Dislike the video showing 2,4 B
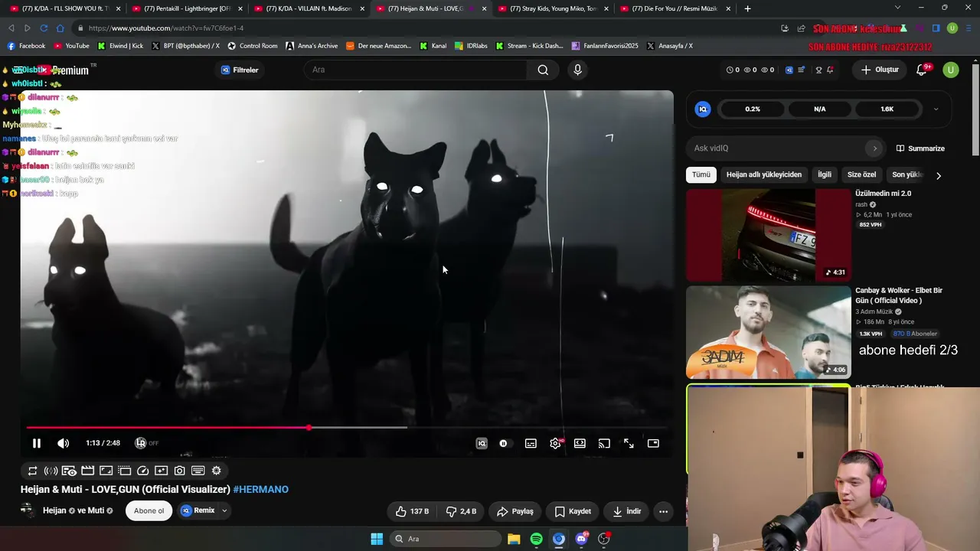Screen dimensions: 980x551 click(x=462, y=511)
